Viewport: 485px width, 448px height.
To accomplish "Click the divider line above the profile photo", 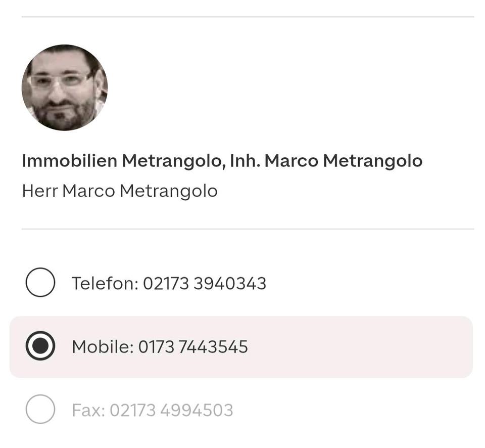I will [248, 17].
